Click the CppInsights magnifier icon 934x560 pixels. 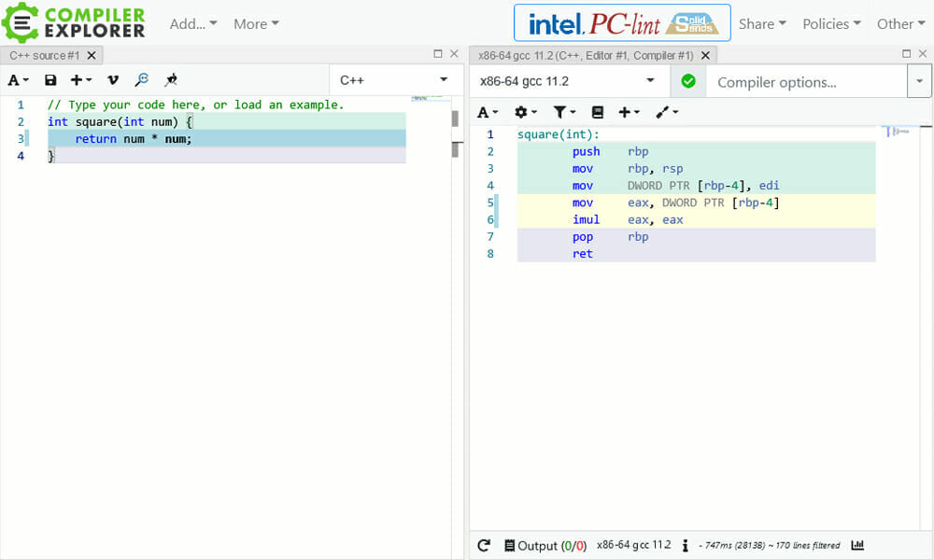click(x=142, y=81)
